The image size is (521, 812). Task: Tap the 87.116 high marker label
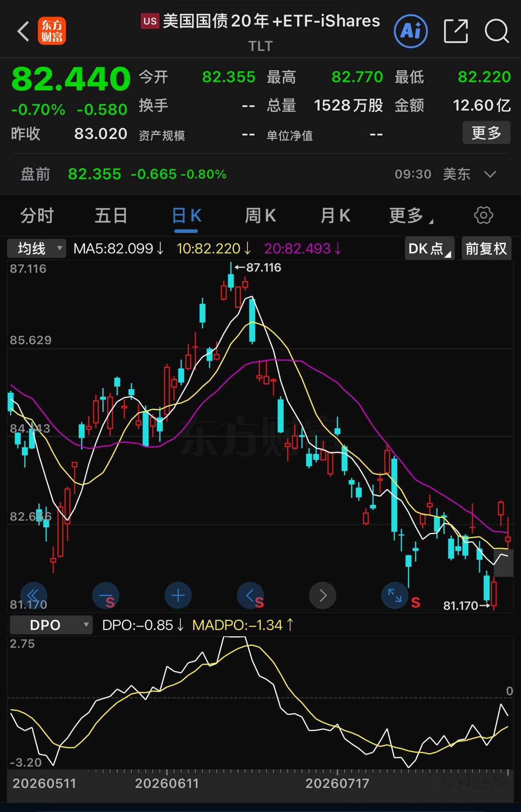263,268
